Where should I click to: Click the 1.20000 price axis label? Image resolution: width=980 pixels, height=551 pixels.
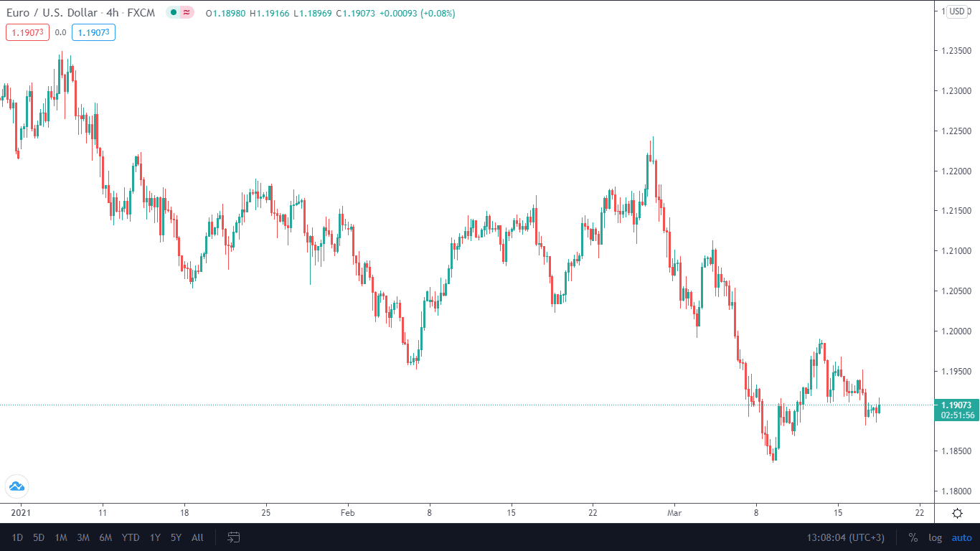pyautogui.click(x=956, y=331)
